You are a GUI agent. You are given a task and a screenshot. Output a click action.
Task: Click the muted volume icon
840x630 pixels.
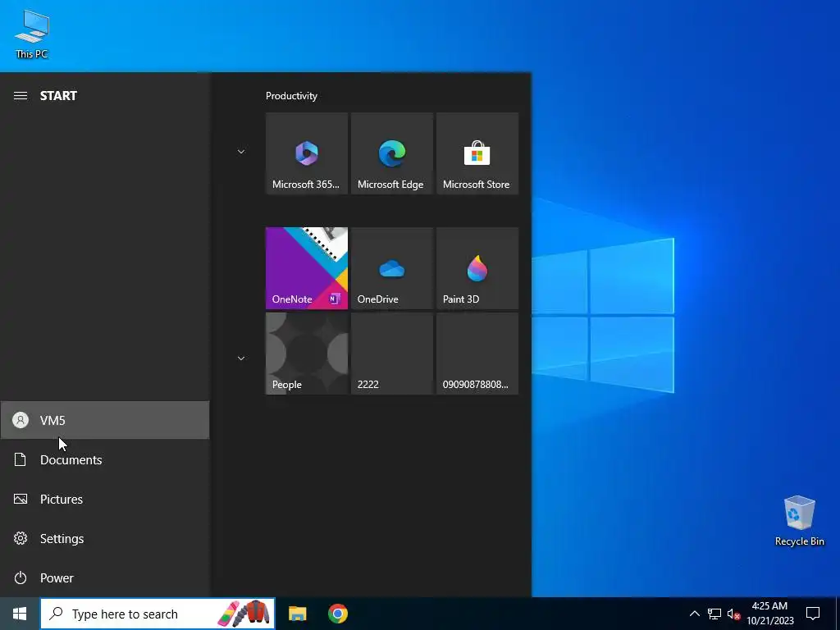(733, 614)
